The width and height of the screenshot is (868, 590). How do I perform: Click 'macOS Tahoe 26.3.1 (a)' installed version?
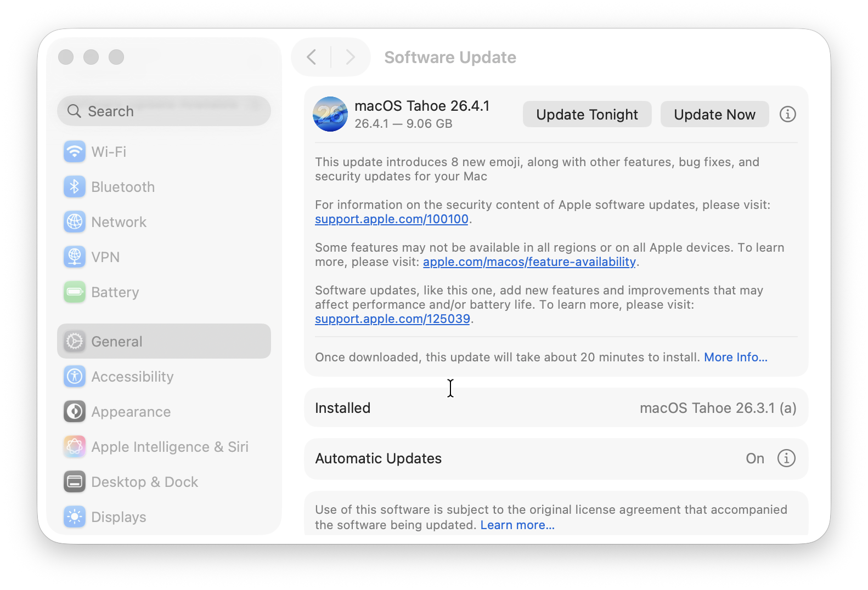click(718, 408)
